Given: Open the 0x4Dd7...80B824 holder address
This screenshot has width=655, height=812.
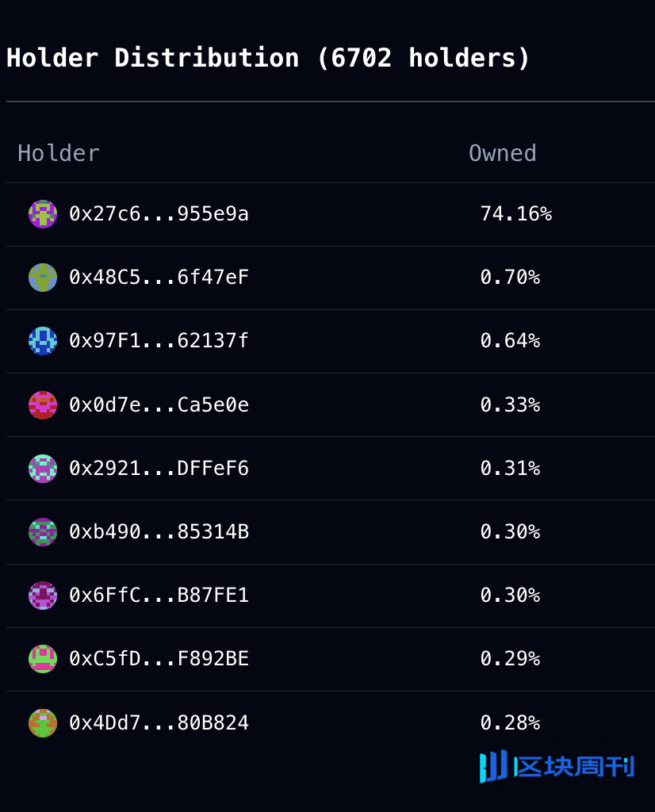Looking at the screenshot, I should tap(159, 723).
